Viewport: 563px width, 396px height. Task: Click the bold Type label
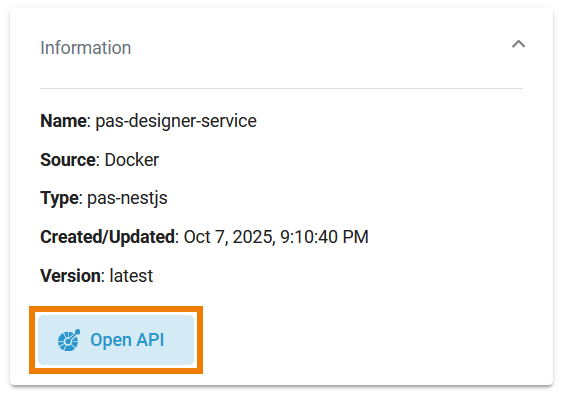[x=59, y=198]
